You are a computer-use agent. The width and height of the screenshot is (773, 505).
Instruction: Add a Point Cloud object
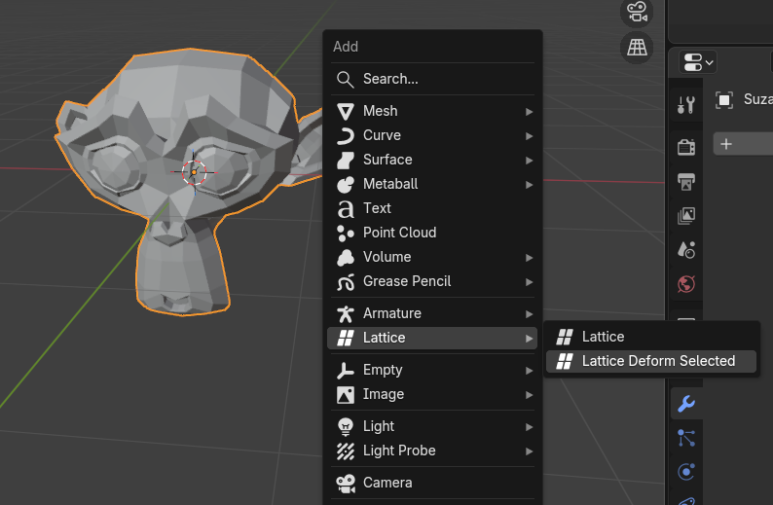[432, 233]
